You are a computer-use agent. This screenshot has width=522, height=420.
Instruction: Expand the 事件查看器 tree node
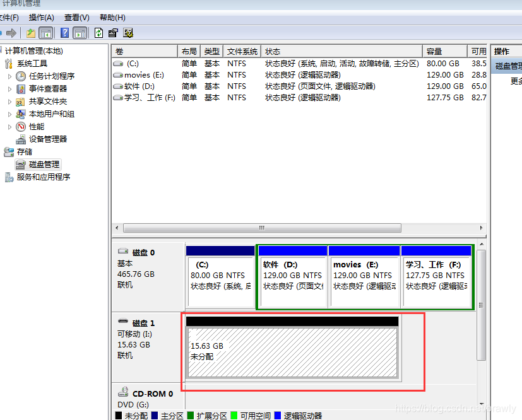pos(9,89)
